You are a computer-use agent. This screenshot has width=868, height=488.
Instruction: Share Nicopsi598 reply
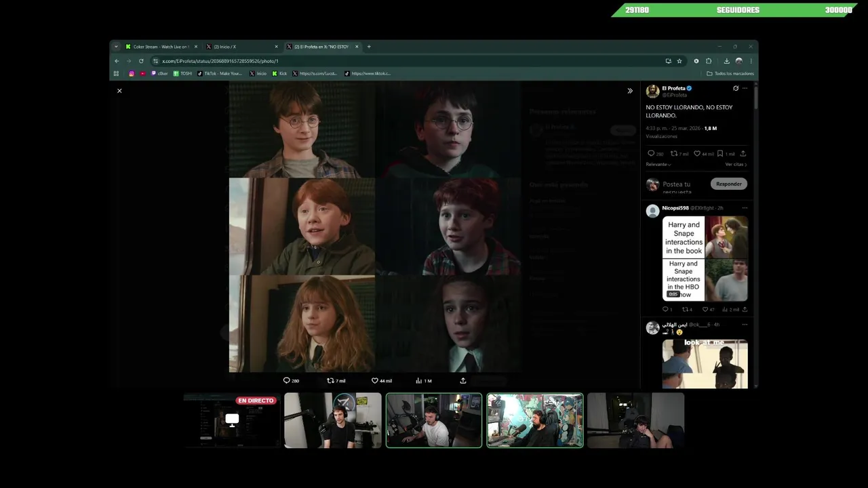point(745,310)
